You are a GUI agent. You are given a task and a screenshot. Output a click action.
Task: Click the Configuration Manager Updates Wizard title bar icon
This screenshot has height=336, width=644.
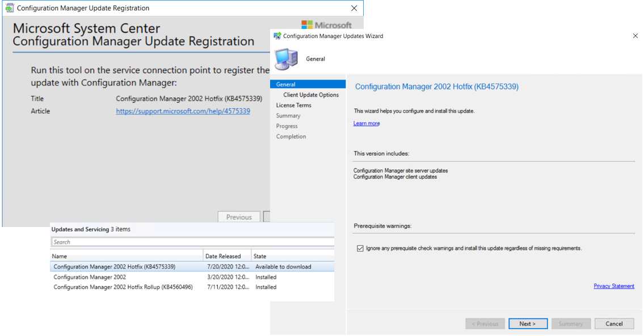[276, 36]
